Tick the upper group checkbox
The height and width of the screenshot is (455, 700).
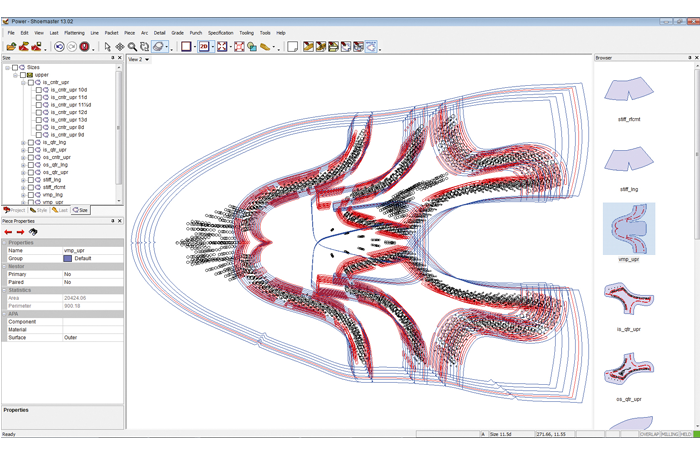(x=23, y=75)
